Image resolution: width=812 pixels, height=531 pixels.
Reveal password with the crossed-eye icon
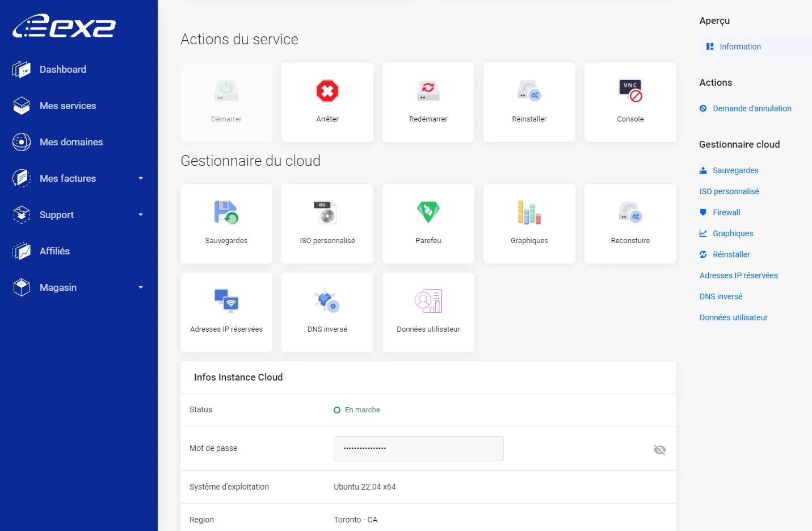click(x=659, y=450)
